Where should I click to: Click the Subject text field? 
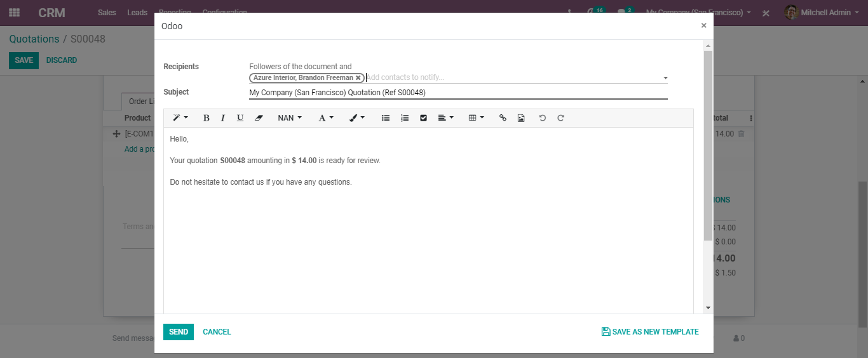[458, 93]
